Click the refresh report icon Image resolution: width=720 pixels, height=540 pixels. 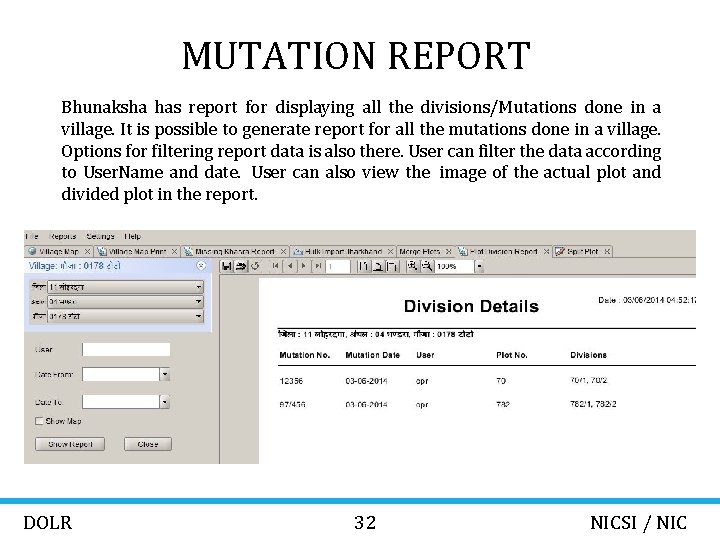[255, 266]
